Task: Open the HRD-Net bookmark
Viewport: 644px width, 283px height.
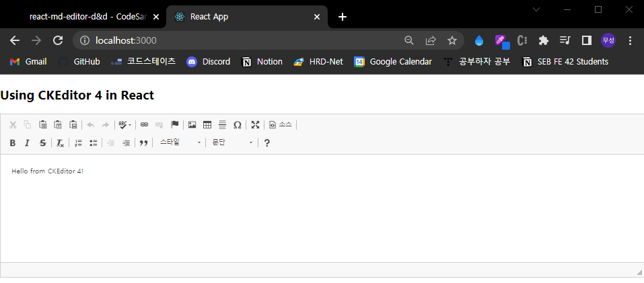Action: [319, 62]
